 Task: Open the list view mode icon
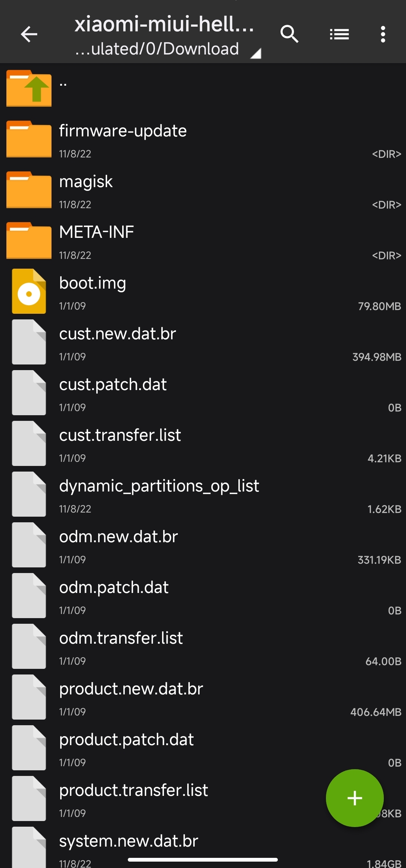tap(339, 34)
